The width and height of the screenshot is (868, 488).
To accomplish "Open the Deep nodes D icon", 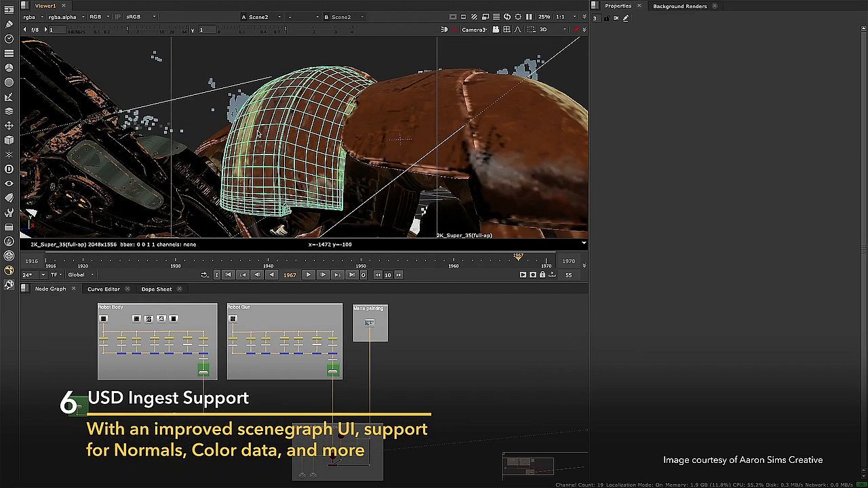I will pos(9,169).
